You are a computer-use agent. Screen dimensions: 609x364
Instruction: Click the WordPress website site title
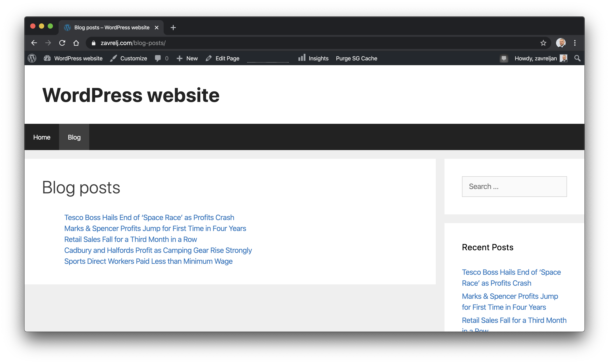(131, 95)
